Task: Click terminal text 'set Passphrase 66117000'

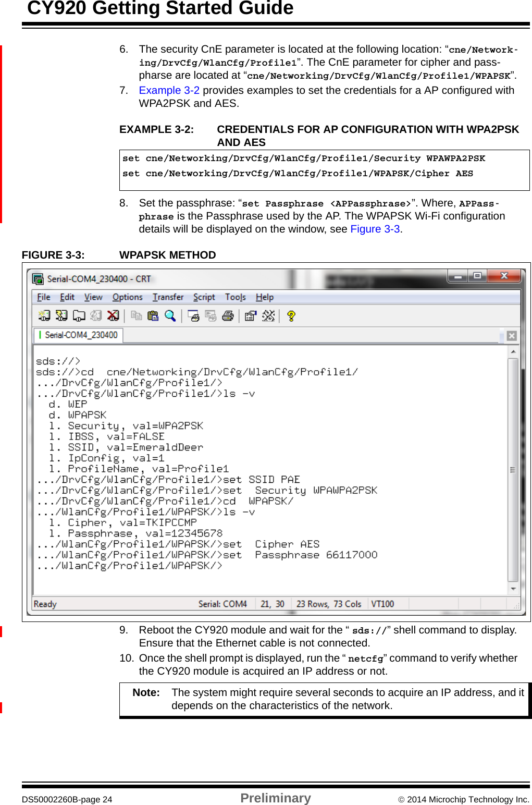Action: (x=300, y=555)
